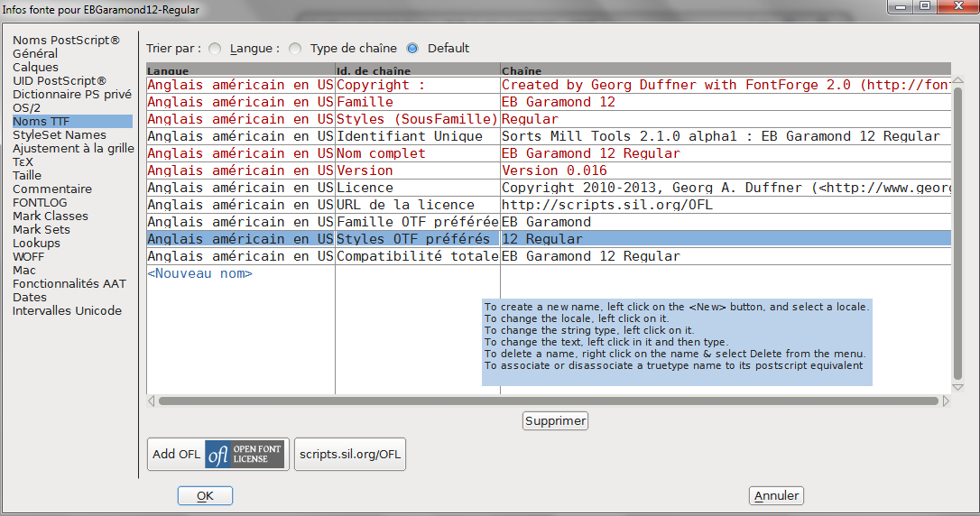Open the OS/2 section

(x=26, y=108)
